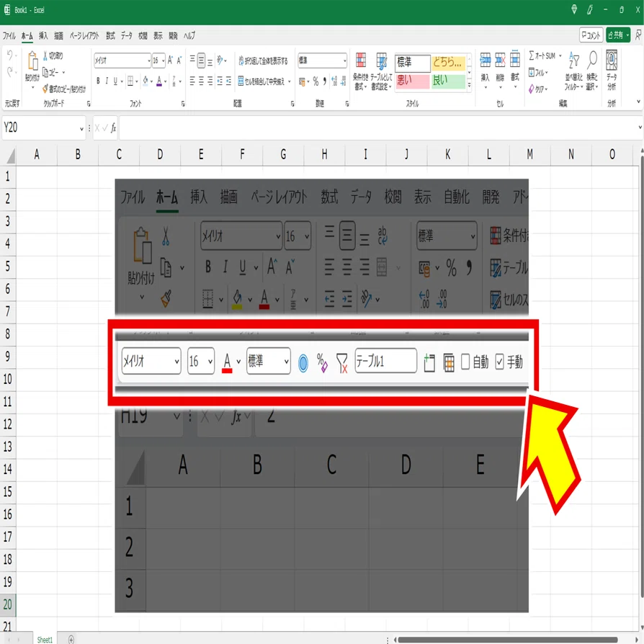Click inside the formula bar input
Image resolution: width=644 pixels, height=644 pixels.
[x=378, y=128]
